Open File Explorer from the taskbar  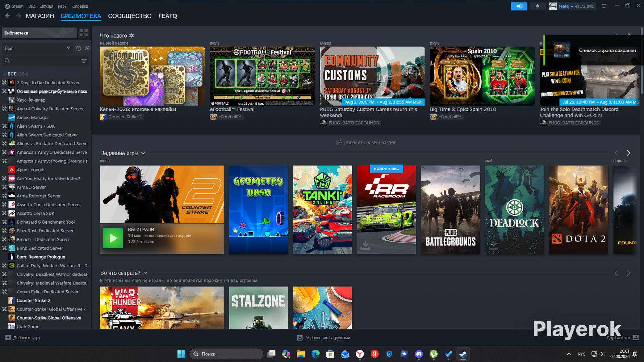click(301, 354)
